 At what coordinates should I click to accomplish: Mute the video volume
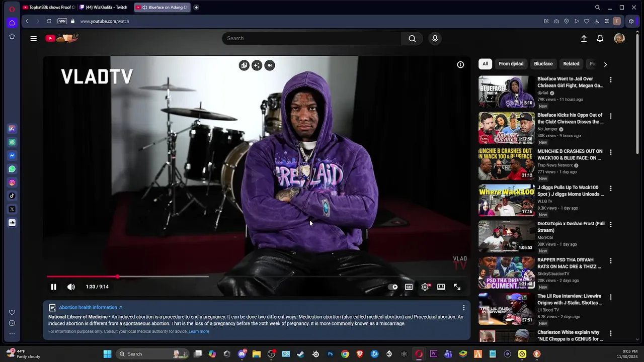tap(71, 287)
